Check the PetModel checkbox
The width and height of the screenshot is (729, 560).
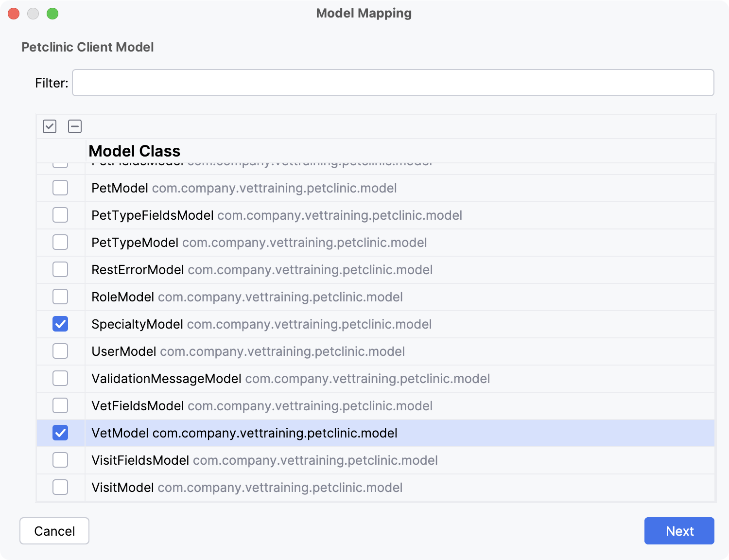coord(60,188)
